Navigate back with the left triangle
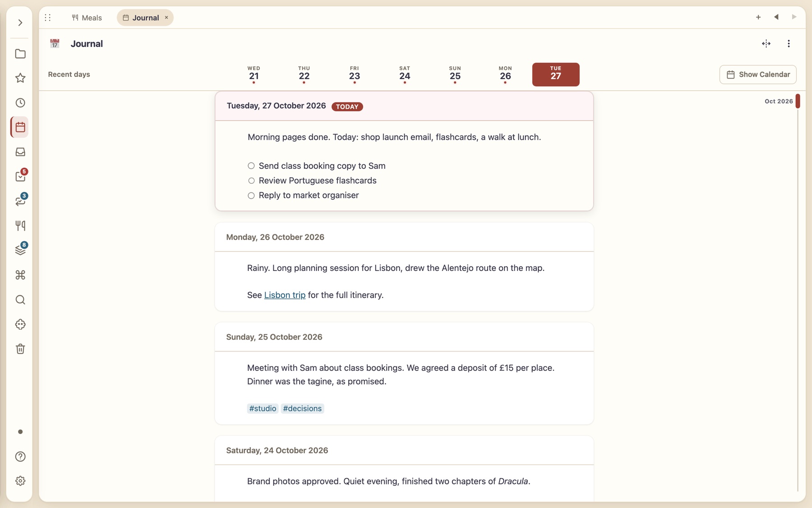 click(776, 17)
